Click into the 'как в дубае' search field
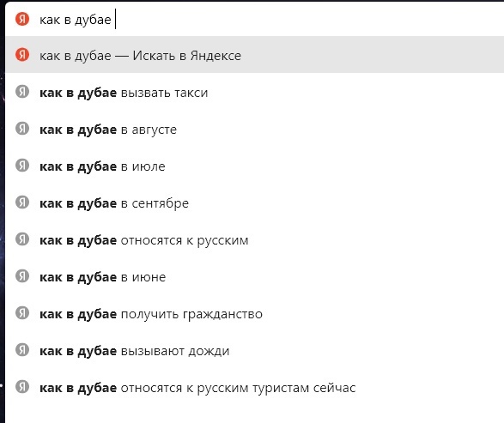The height and width of the screenshot is (423, 504). point(254,19)
